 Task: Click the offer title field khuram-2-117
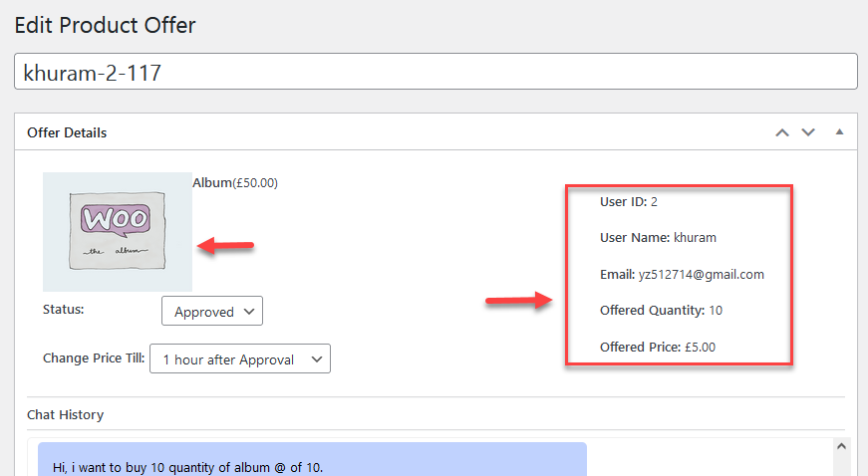435,72
